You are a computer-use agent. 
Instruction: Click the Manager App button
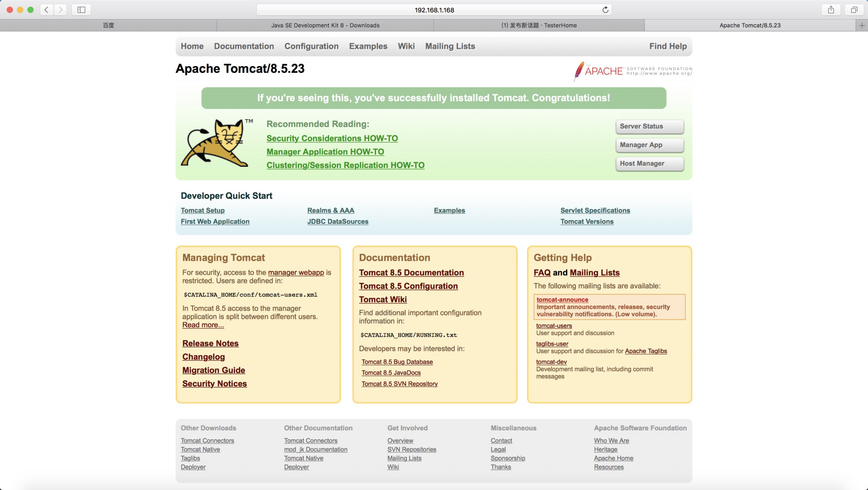tap(650, 145)
